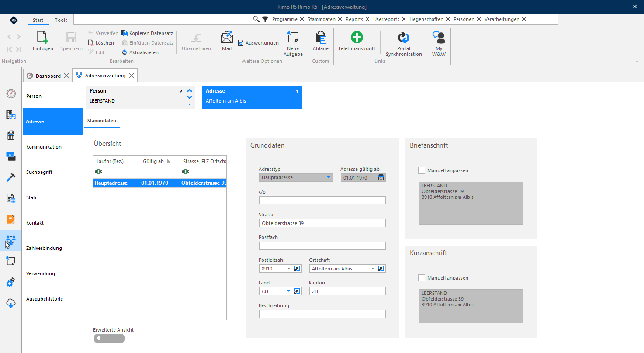The width and height of the screenshot is (644, 353).
Task: Refresh data with Aktualisieren
Action: 140,52
